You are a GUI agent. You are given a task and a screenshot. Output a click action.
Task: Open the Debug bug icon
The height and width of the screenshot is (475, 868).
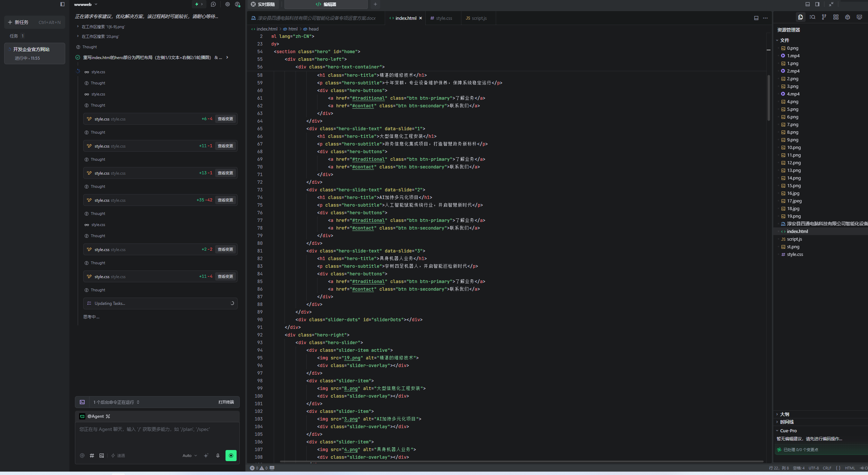848,17
